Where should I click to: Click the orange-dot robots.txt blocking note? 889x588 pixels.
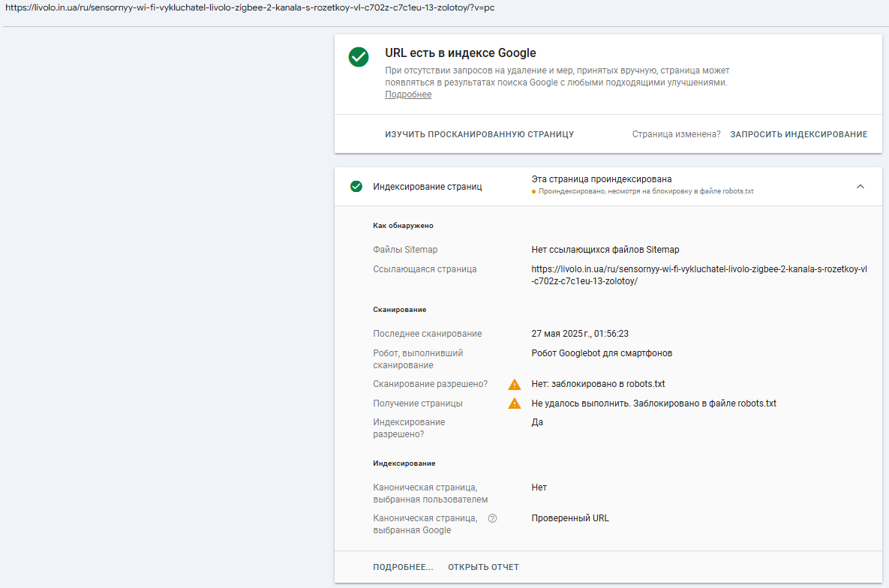[x=642, y=192]
